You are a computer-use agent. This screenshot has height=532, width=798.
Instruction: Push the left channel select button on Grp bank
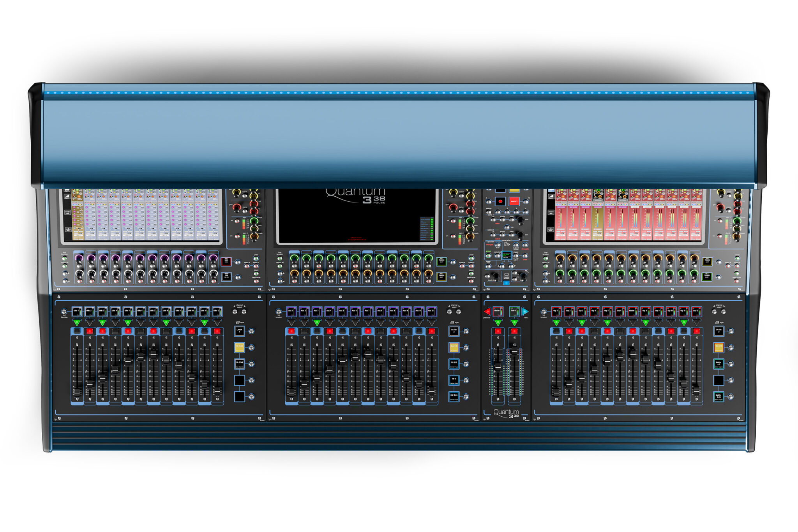pos(714,312)
